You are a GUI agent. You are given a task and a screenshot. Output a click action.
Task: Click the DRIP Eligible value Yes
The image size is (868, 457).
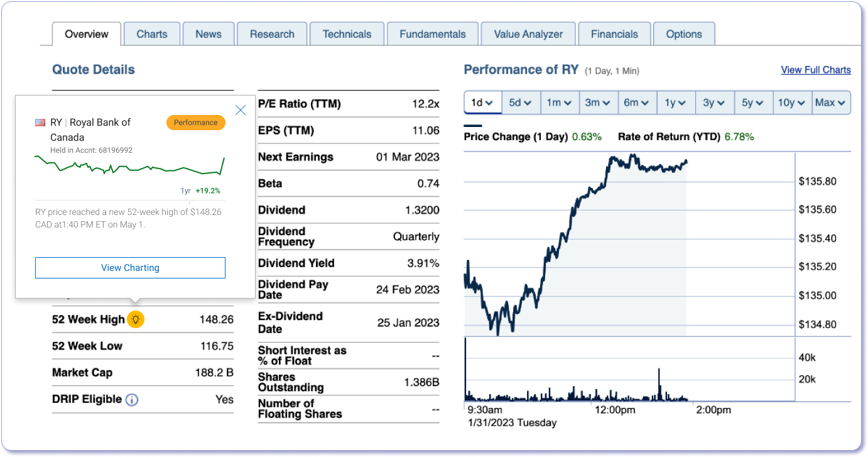224,399
